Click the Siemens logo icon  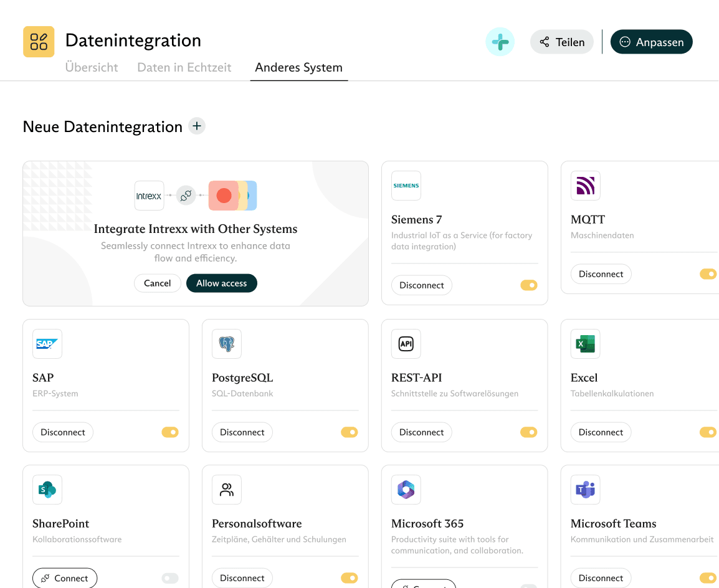(406, 186)
